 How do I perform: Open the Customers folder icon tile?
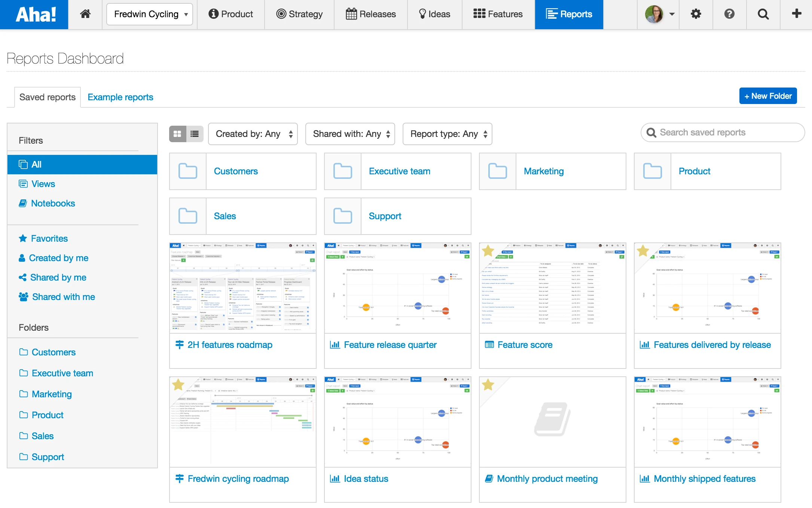click(x=188, y=171)
